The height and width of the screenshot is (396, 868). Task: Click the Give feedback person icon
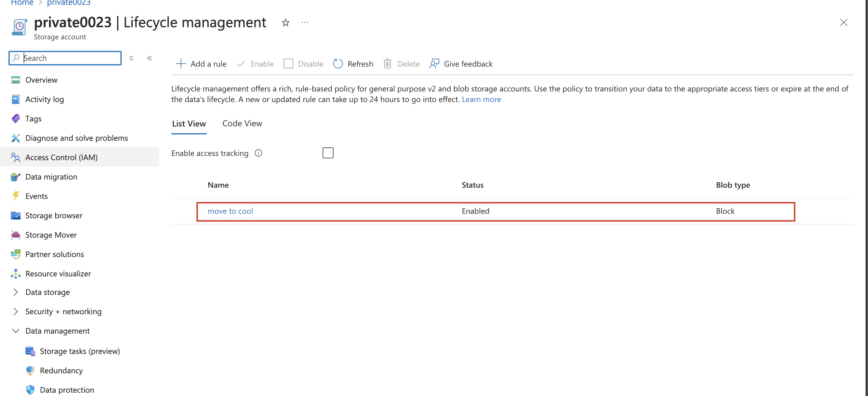tap(434, 64)
